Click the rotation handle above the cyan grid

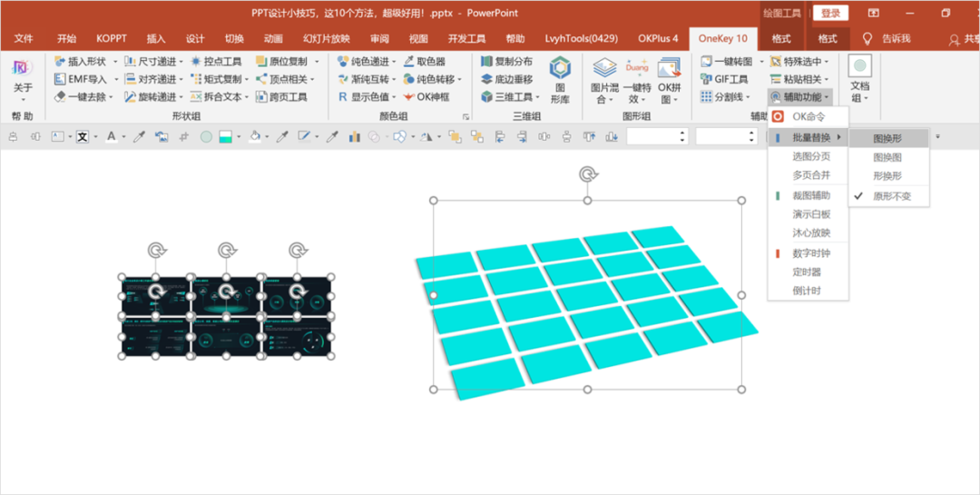coord(587,174)
